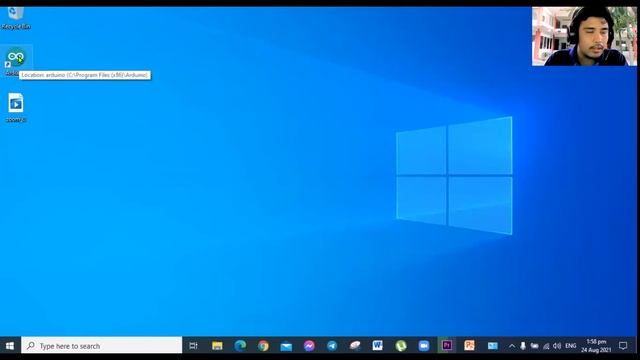Image resolution: width=640 pixels, height=360 pixels.
Task: Switch to Adobe Premiere Pro in the taskbar
Action: click(447, 346)
